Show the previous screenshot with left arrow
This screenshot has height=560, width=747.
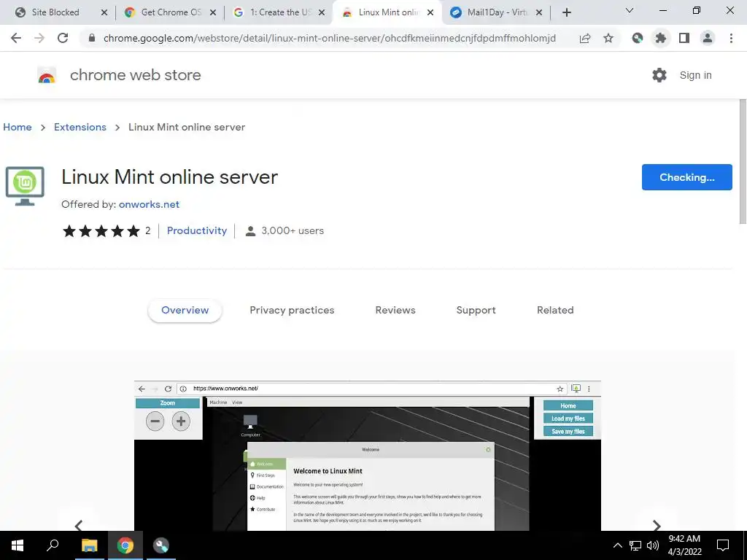click(x=79, y=525)
